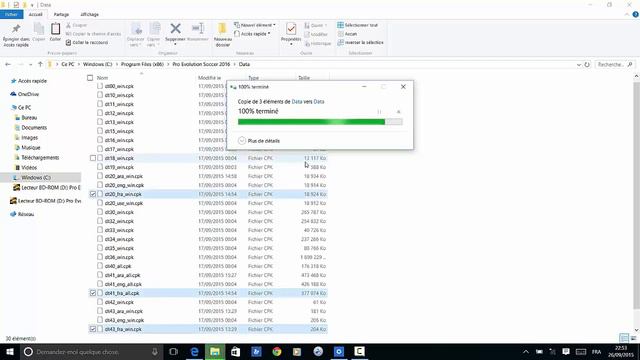Click Coller le raccourci in ribbon
Image resolution: width=640 pixels, height=360 pixels.
(87, 42)
